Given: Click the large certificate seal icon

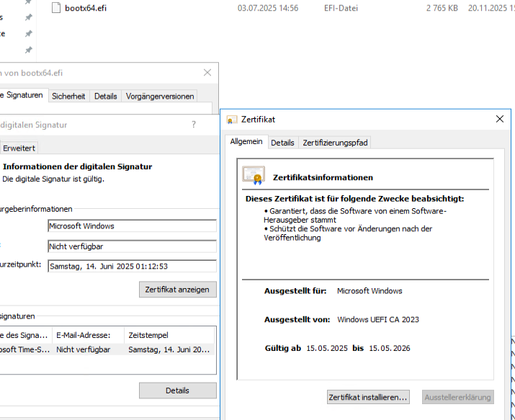Looking at the screenshot, I should 254,175.
